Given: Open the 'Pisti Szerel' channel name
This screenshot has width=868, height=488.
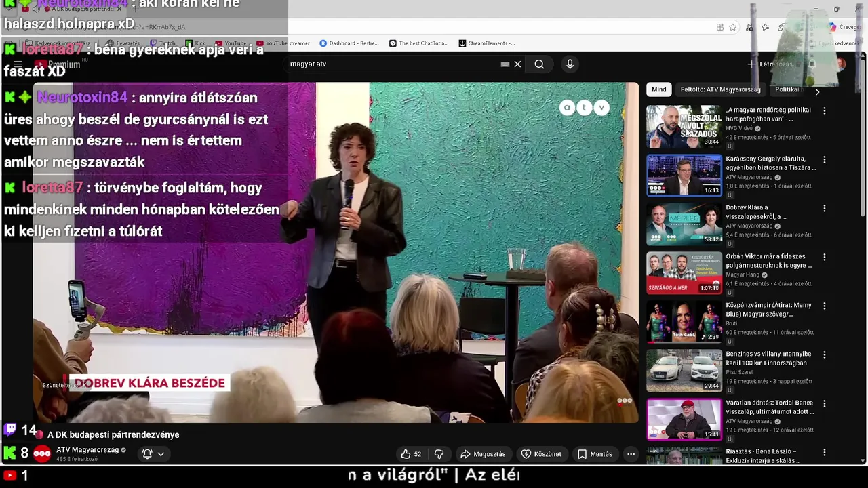Looking at the screenshot, I should 741,372.
